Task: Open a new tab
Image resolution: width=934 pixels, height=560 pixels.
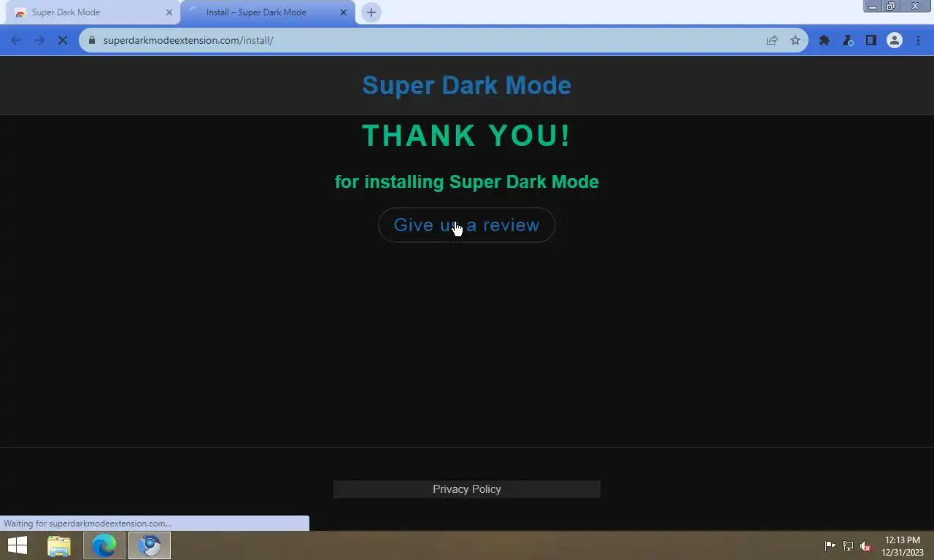Action: tap(371, 12)
